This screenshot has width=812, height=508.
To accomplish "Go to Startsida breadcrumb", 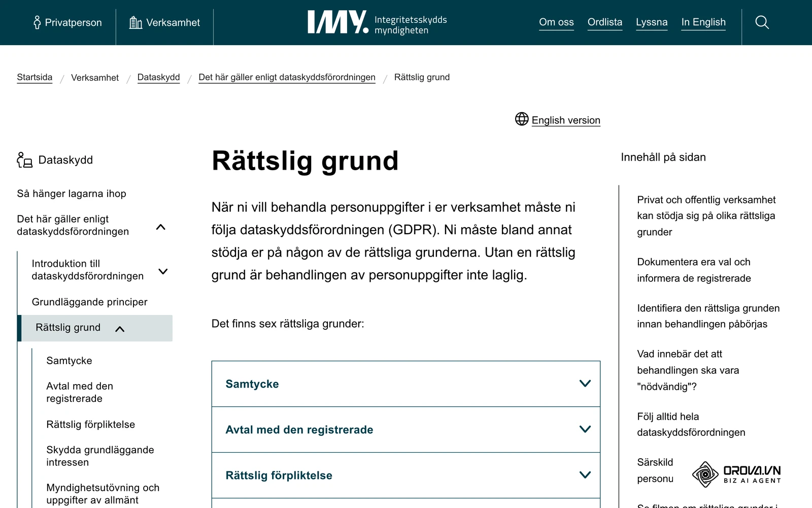I will (35, 77).
